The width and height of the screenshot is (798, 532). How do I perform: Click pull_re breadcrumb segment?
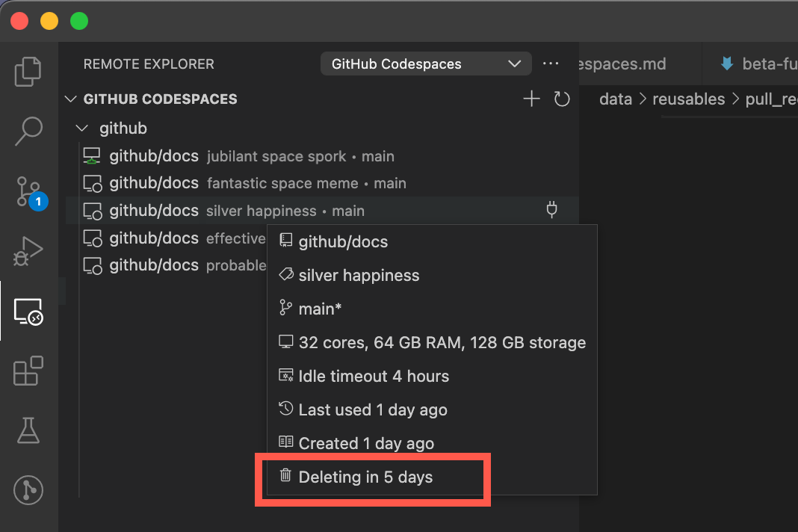coord(771,99)
